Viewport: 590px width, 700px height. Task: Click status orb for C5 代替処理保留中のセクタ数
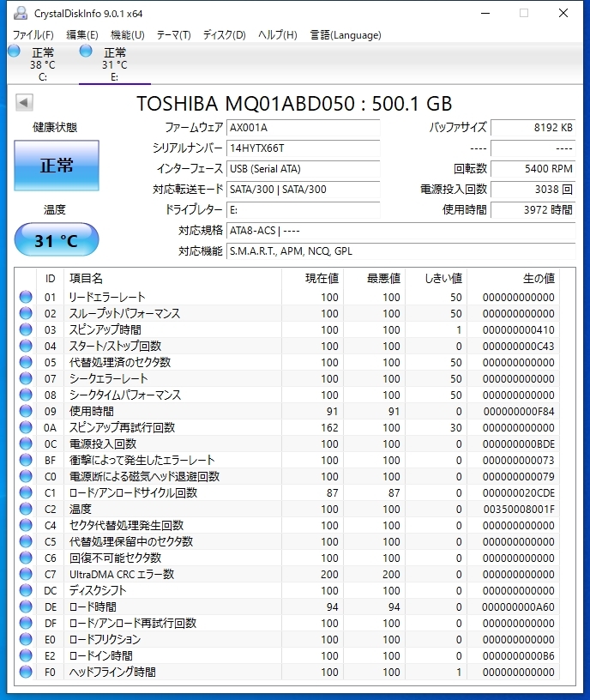(26, 541)
